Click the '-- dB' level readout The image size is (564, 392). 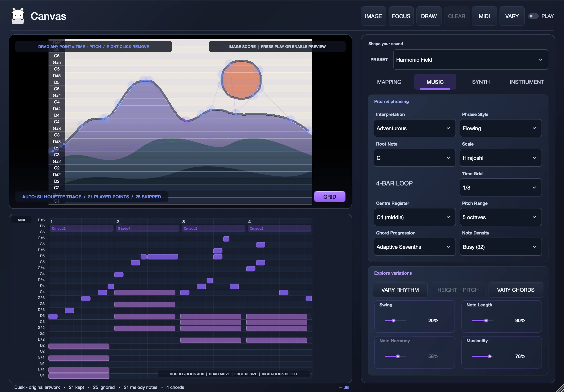(344, 387)
